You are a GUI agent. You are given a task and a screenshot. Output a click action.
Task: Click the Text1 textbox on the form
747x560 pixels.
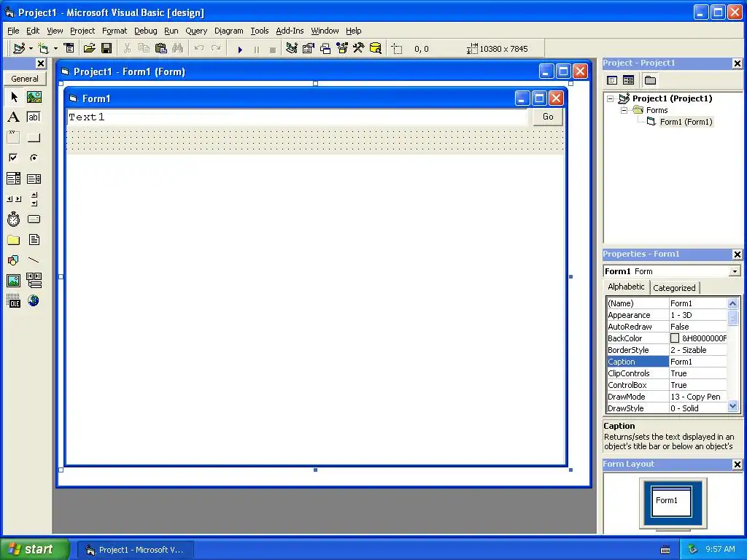(x=298, y=117)
